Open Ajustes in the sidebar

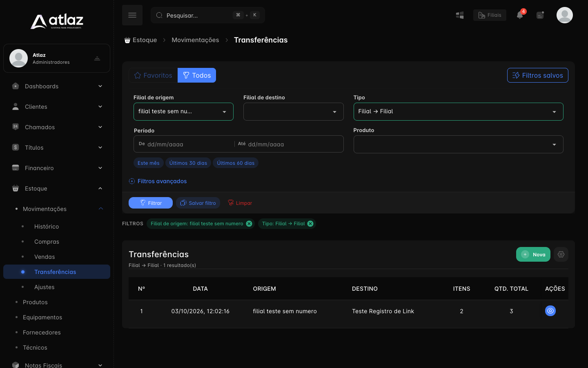44,287
